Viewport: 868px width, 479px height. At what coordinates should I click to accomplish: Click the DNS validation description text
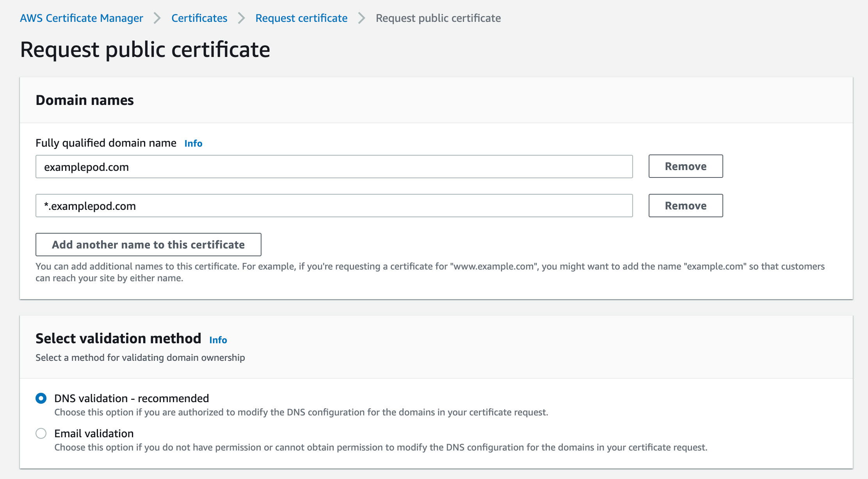click(301, 412)
